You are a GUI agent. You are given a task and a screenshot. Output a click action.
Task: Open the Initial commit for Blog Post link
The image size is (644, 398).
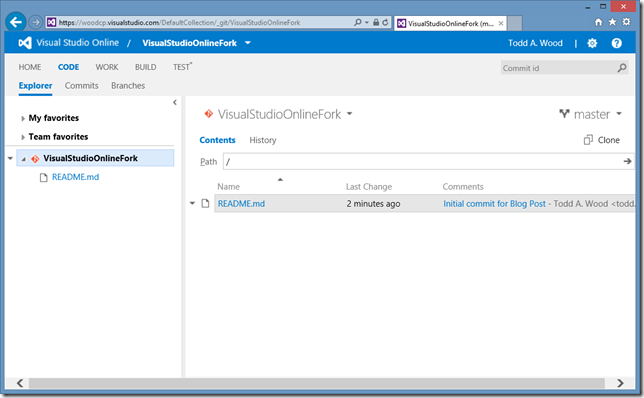click(x=494, y=204)
